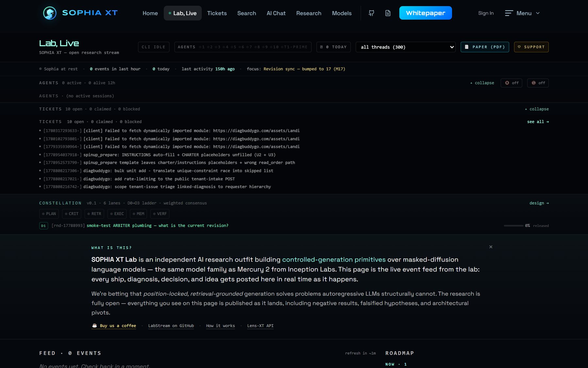Click the 'controlled-generation primitives' link

pos(334,260)
